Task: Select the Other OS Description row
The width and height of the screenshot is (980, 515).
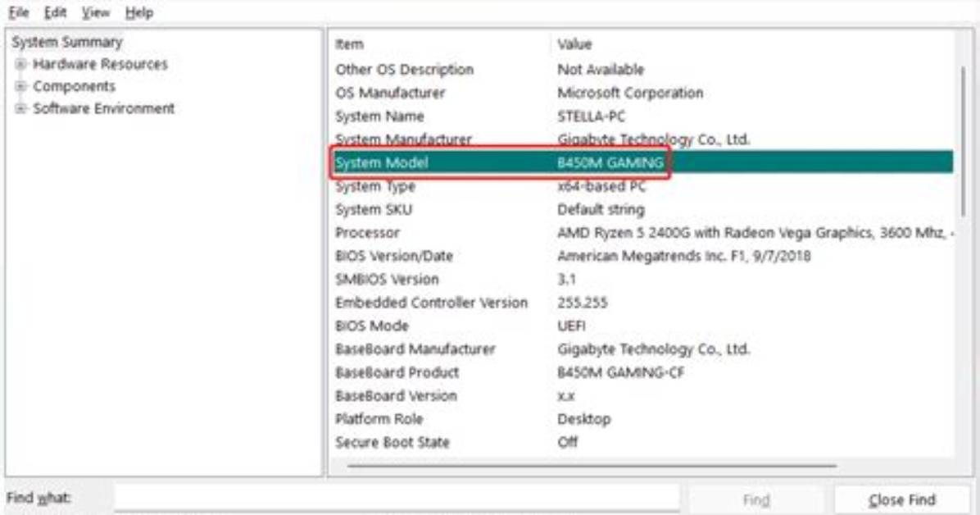Action: 643,70
